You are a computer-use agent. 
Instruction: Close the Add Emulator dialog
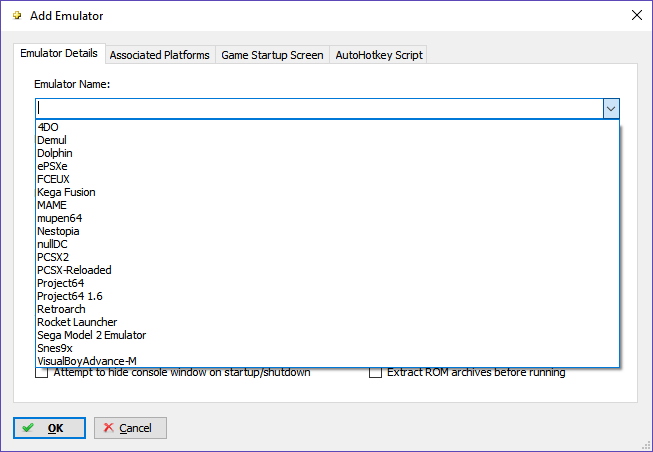coord(636,15)
